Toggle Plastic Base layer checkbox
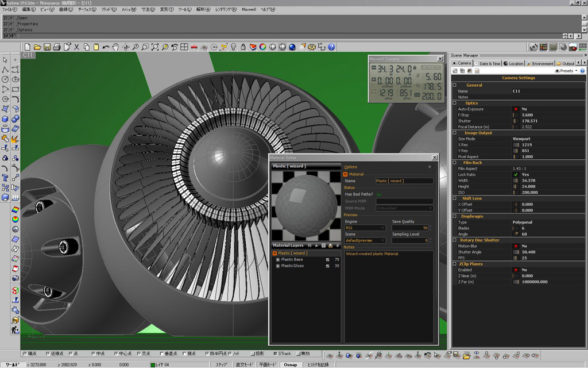The width and height of the screenshot is (588, 368). click(328, 259)
